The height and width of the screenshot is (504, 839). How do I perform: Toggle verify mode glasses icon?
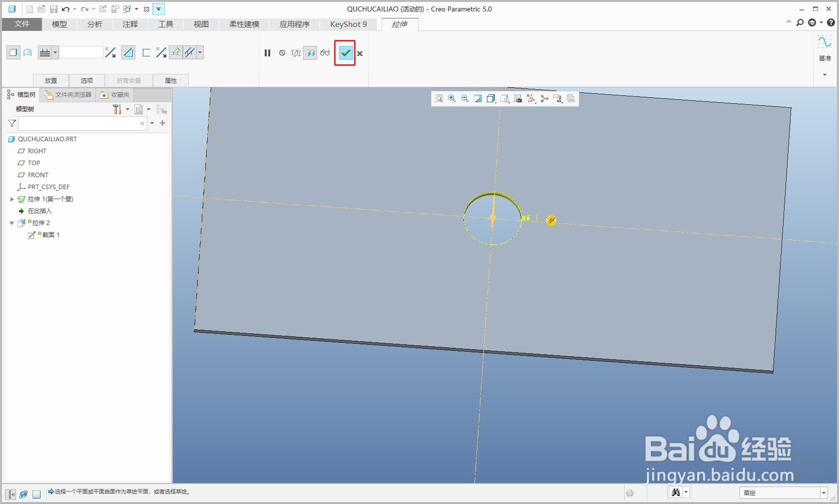(x=325, y=53)
